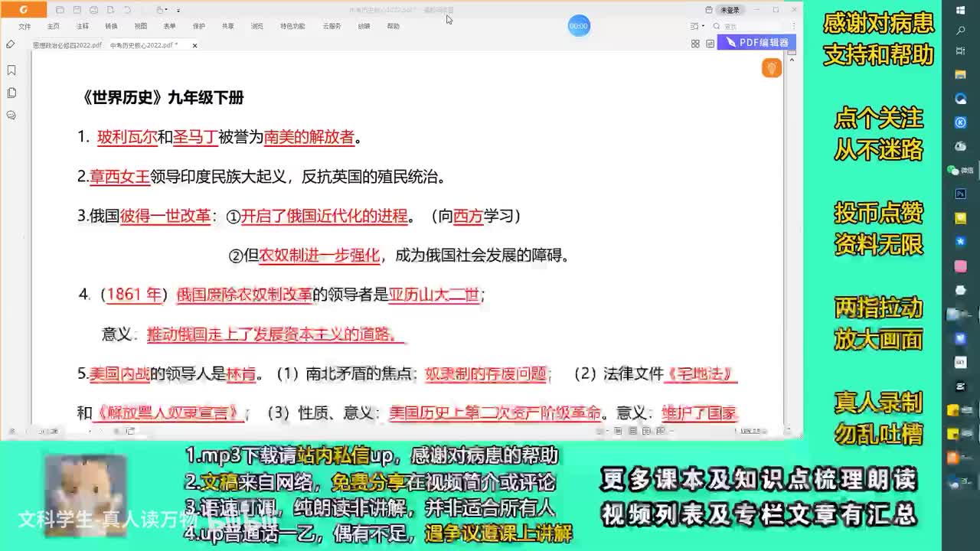Click the save icon in title bar
Viewport: 980px width, 551px height.
click(77, 10)
